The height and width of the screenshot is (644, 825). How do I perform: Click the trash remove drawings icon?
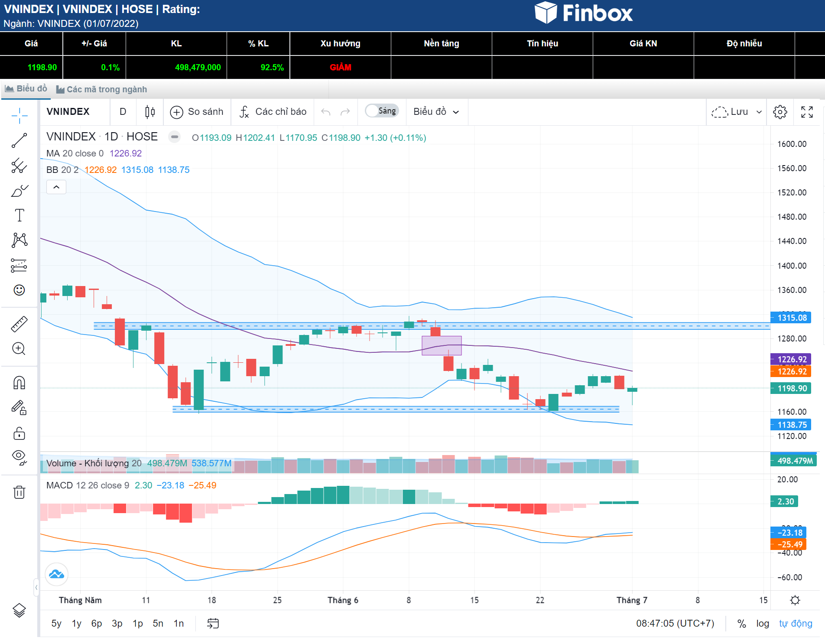coord(19,492)
